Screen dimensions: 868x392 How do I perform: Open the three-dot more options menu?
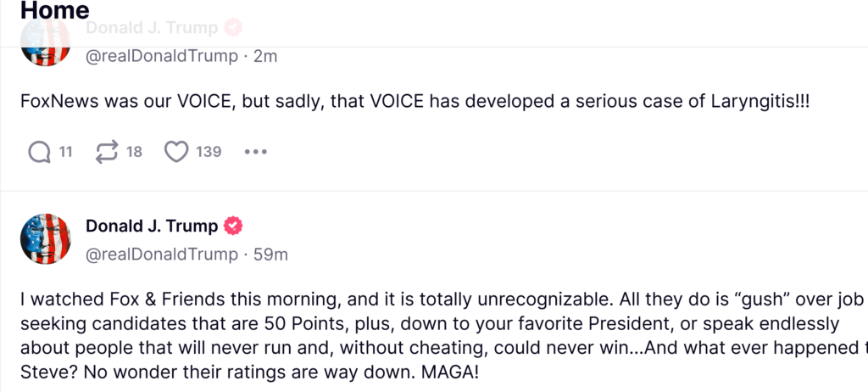click(255, 152)
